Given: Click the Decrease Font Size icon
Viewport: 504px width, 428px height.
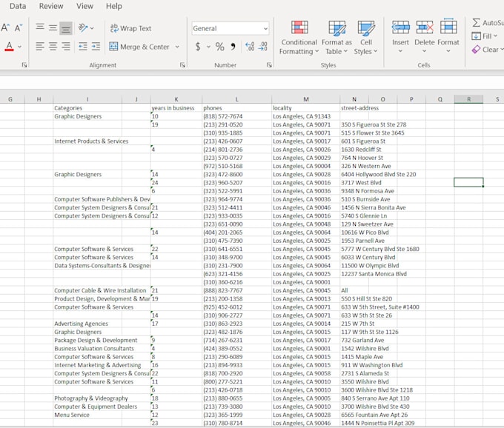Looking at the screenshot, I should [18, 27].
